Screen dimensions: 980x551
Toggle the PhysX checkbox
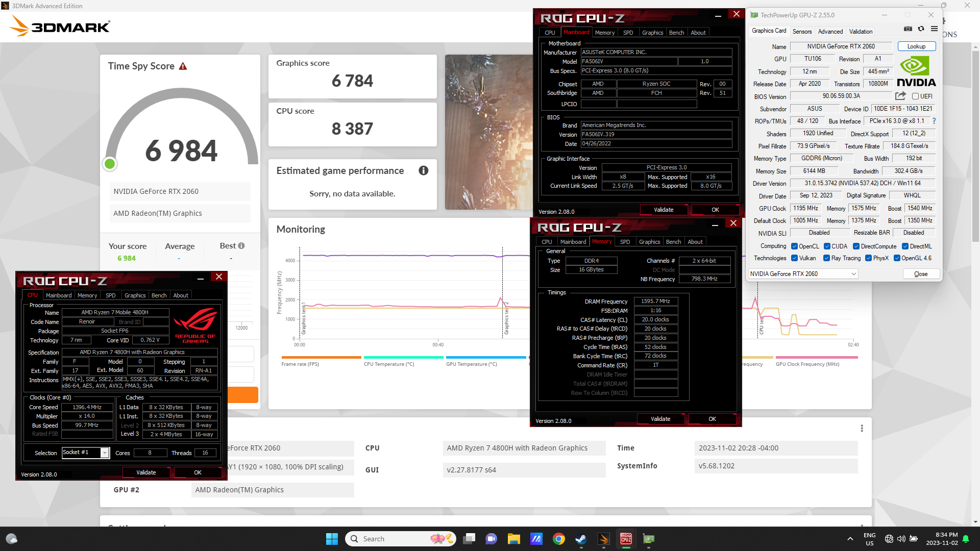pos(868,258)
